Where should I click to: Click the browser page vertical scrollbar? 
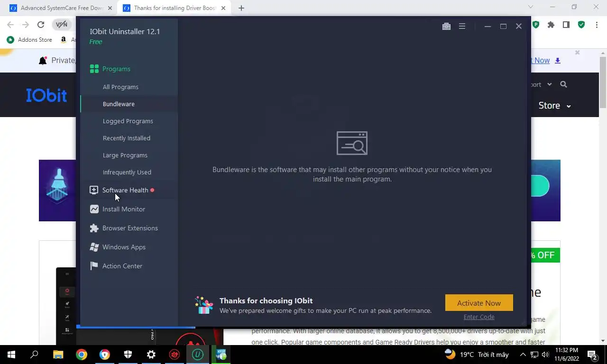pos(603,83)
